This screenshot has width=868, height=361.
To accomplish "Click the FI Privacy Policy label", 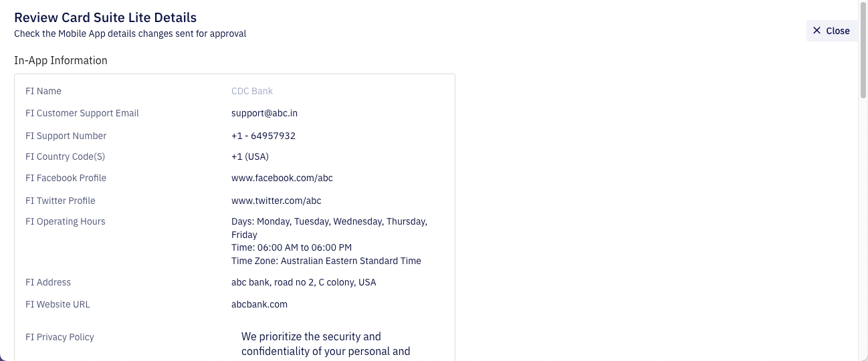I will (x=60, y=337).
